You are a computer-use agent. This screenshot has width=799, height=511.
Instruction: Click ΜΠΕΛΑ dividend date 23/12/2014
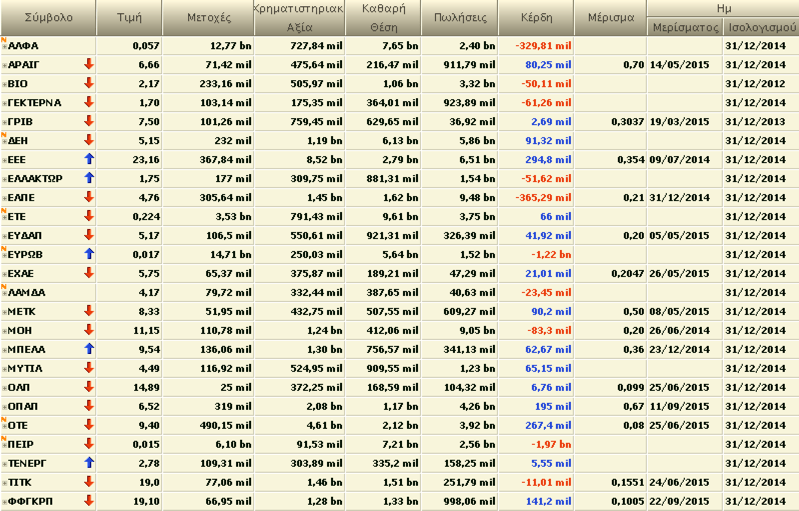[679, 349]
